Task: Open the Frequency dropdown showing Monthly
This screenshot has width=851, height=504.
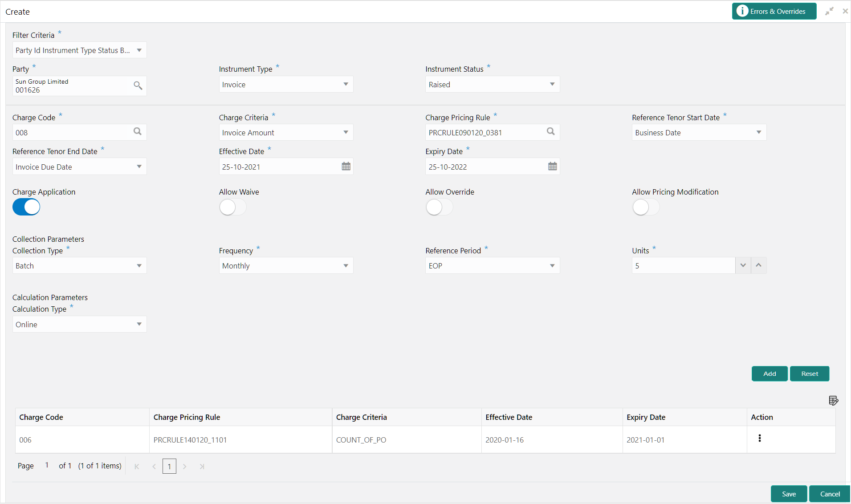Action: [286, 266]
